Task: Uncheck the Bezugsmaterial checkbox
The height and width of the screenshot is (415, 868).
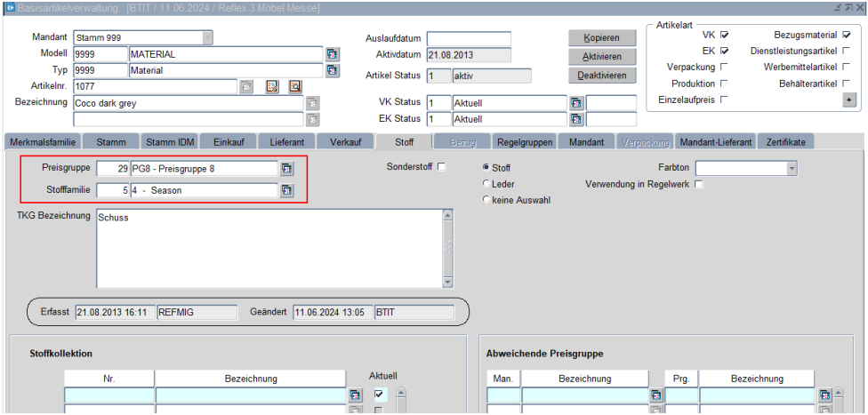Action: coord(847,35)
